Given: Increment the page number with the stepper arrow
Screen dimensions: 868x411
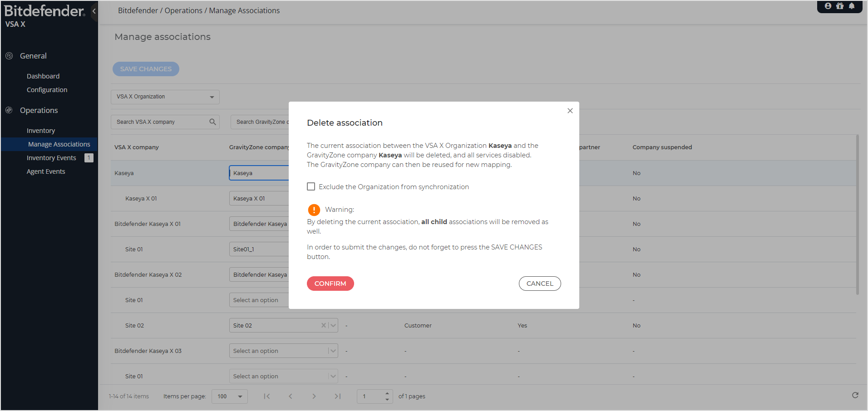Looking at the screenshot, I should 386,393.
